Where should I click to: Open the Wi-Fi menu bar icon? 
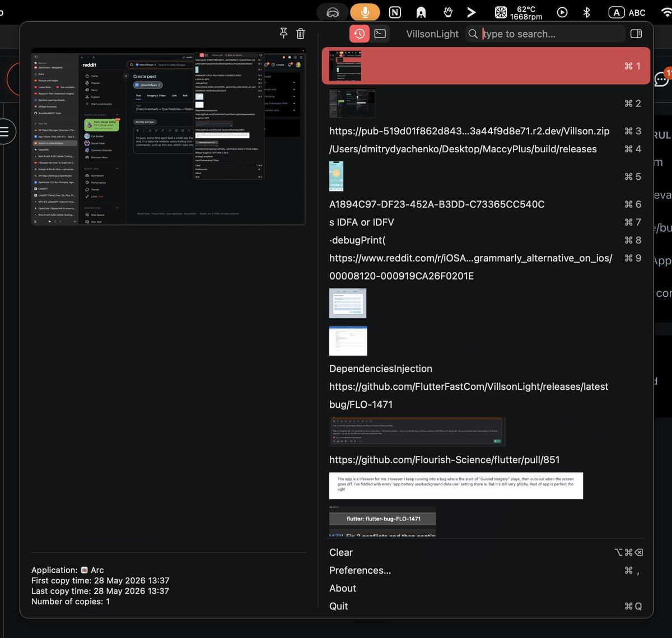coord(666,12)
